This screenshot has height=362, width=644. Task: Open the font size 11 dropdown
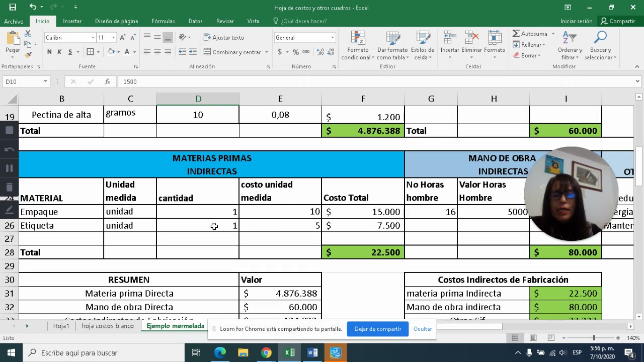pyautogui.click(x=113, y=38)
